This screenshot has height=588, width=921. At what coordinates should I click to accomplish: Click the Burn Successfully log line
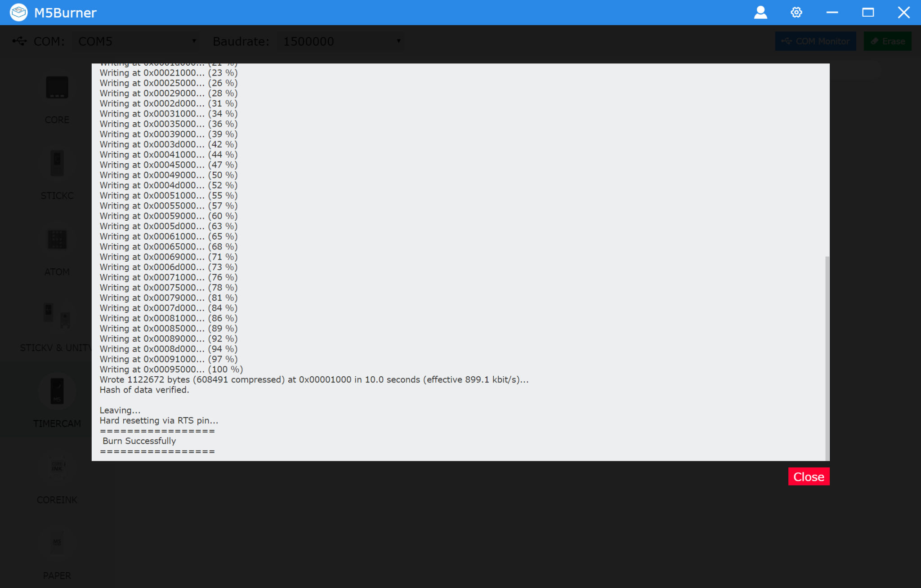coord(139,441)
